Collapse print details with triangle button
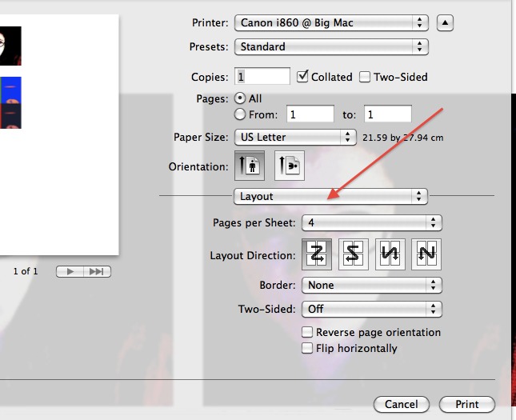Screen dimensions: 516x420 click(x=445, y=22)
